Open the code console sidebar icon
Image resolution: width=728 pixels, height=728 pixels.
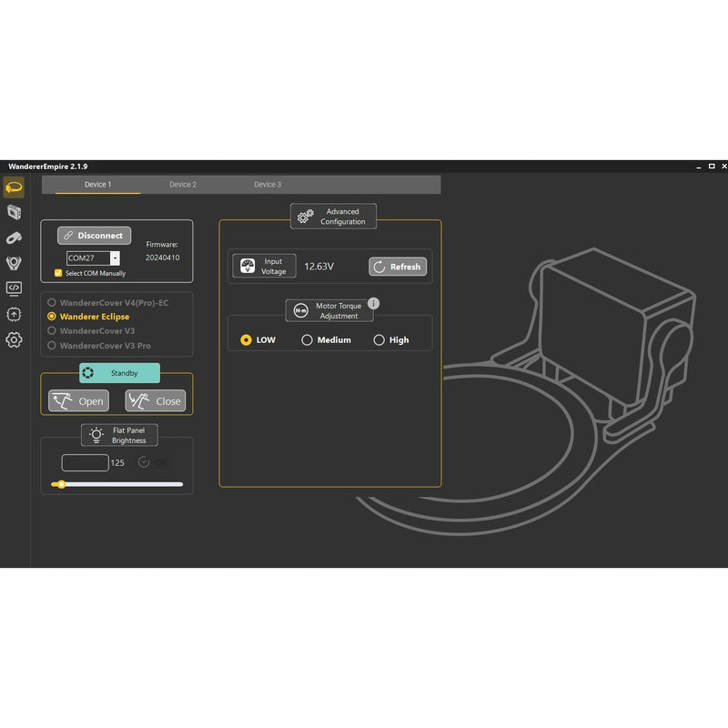[x=14, y=288]
